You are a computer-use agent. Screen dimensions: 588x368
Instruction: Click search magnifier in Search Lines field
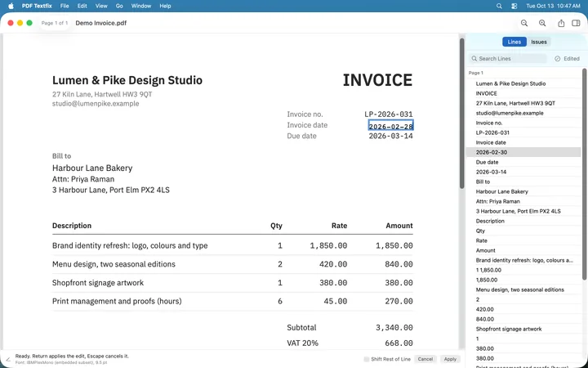tap(474, 59)
